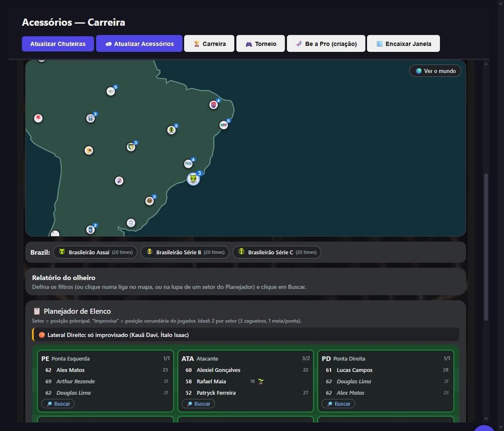Switch to the Torneio tab

[261, 44]
